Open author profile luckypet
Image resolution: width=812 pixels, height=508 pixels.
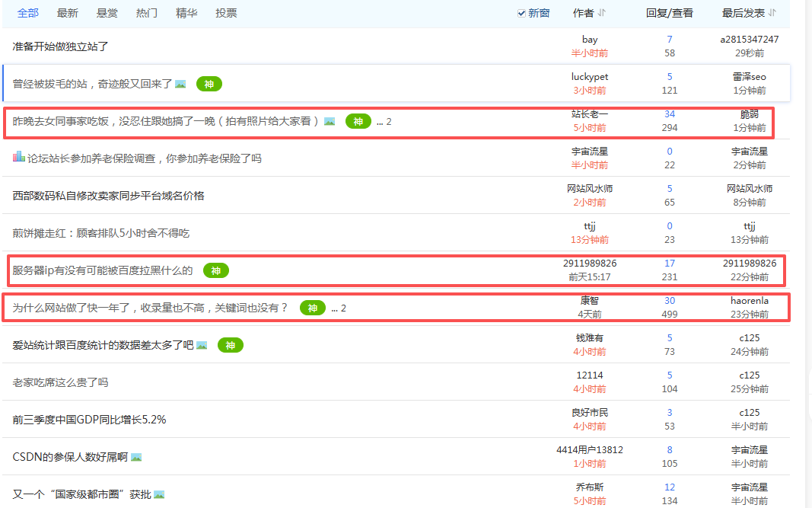590,77
